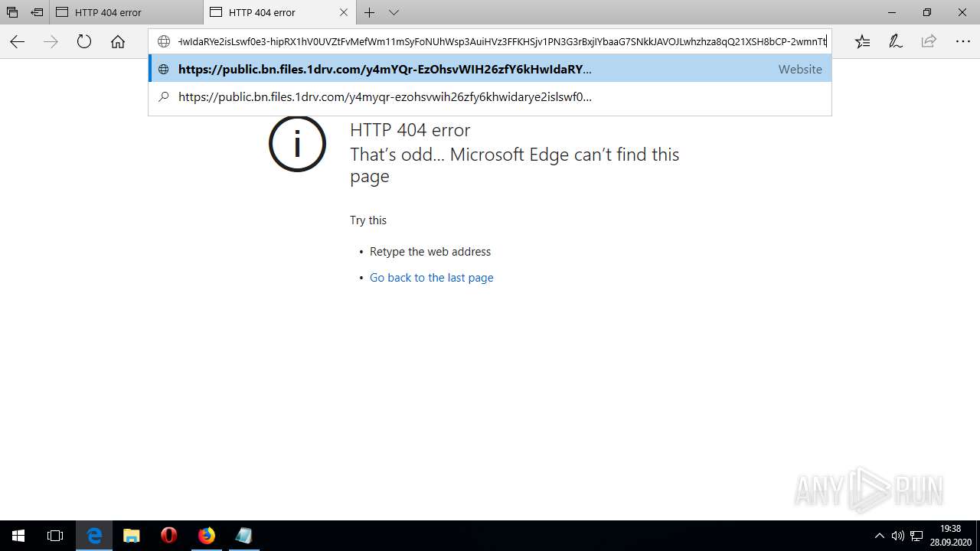
Task: Click the Retype the web address text
Action: tap(430, 252)
